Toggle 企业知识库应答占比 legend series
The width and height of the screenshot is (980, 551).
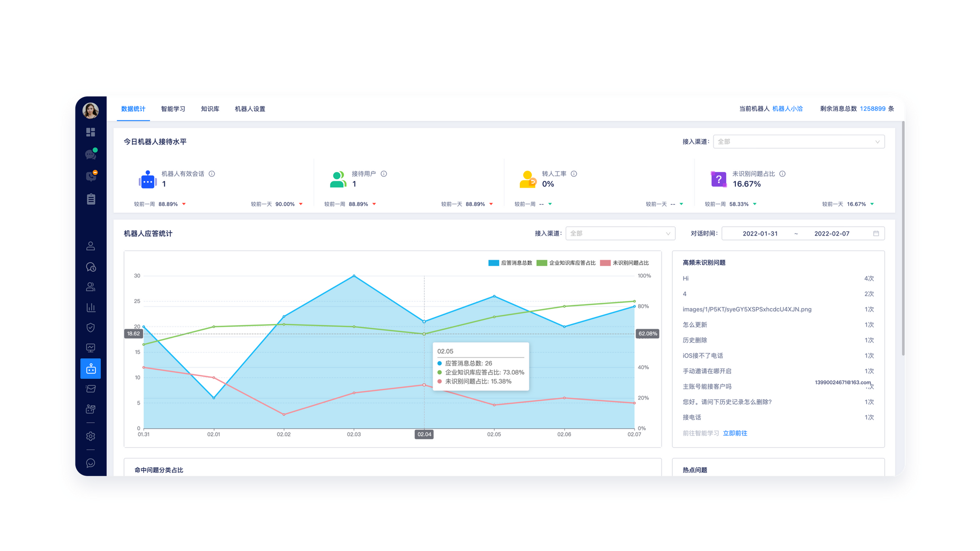566,263
